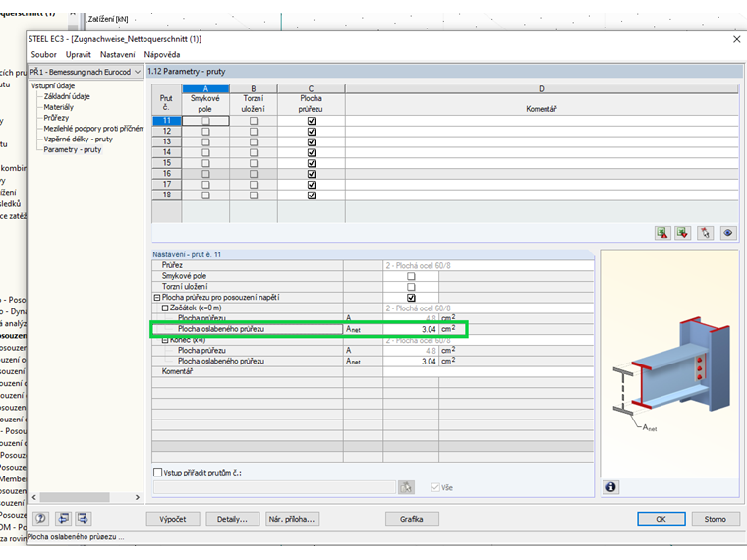The height and width of the screenshot is (560, 747).
Task: Click the Grafika button
Action: (x=412, y=519)
